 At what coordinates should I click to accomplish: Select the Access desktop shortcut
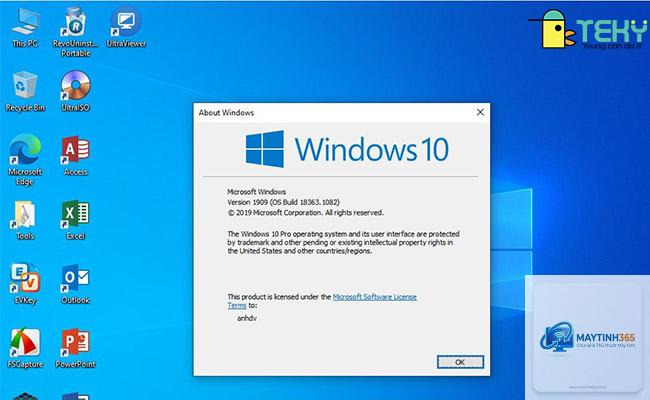click(x=75, y=155)
